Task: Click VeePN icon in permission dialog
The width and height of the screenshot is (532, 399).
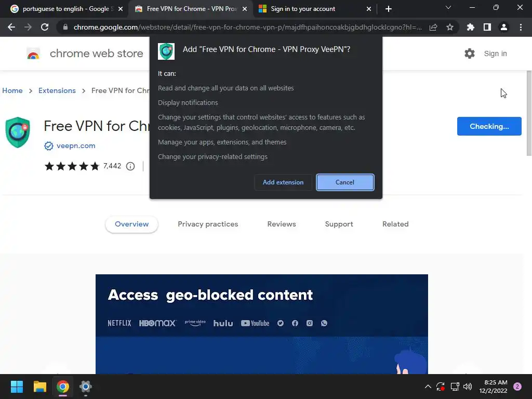Action: click(x=166, y=51)
